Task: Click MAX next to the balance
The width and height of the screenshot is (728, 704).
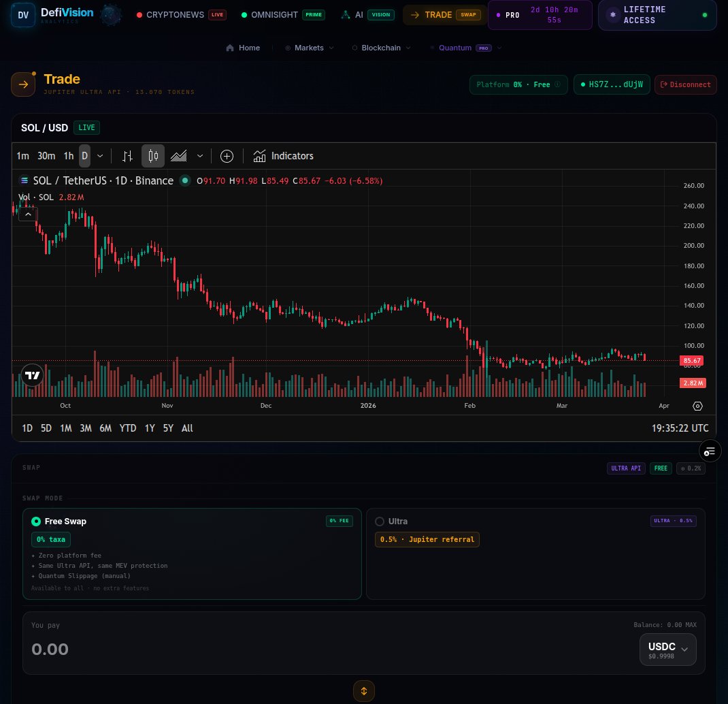Action: click(691, 625)
